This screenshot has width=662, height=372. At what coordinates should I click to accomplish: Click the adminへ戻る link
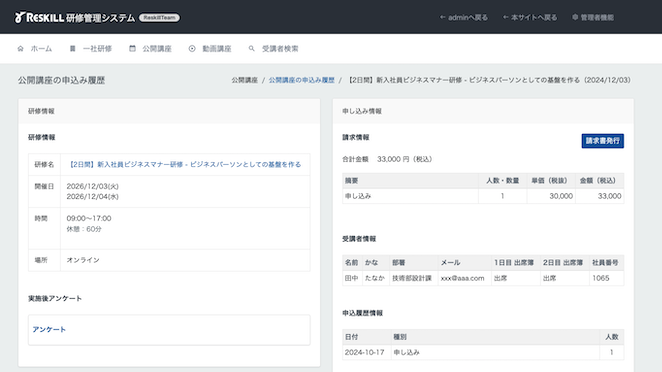click(468, 17)
